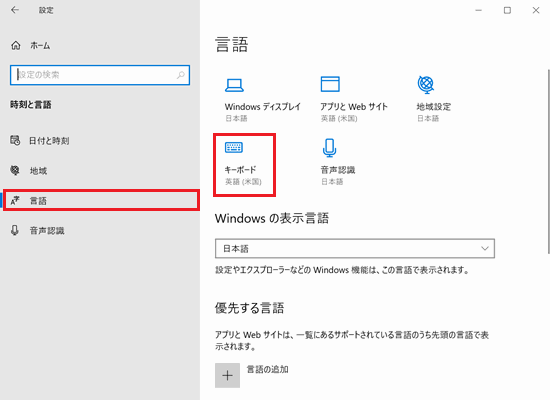550x400 pixels.
Task: Open 音声認識 in the sidebar
Action: [47, 231]
